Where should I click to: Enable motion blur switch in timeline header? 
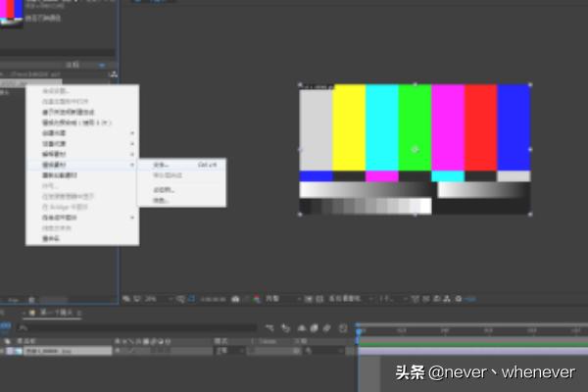pos(315,327)
